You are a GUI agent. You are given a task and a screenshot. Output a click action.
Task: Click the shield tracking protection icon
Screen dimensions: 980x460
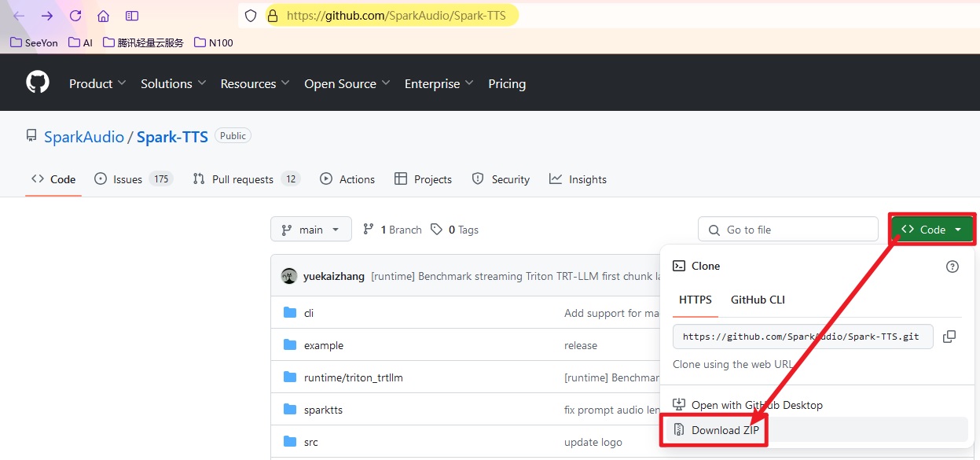coord(251,16)
